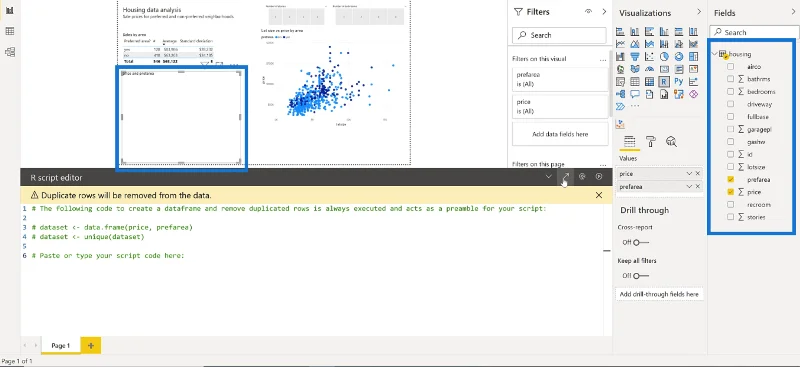Select the Clustered bar chart visual
Screen dimensions: 800x367
pyautogui.click(x=649, y=32)
